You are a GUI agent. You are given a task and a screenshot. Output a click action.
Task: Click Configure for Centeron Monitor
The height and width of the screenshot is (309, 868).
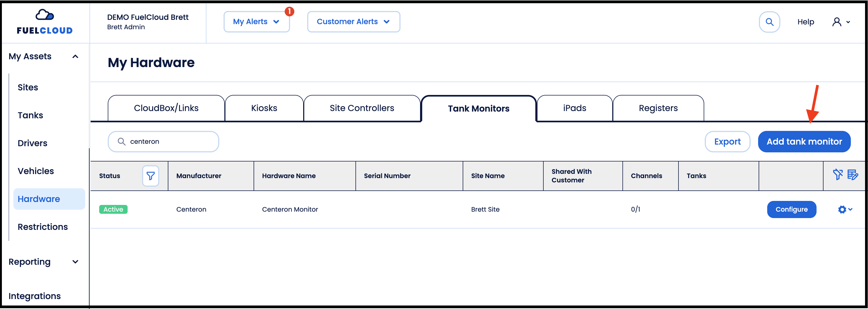point(792,209)
